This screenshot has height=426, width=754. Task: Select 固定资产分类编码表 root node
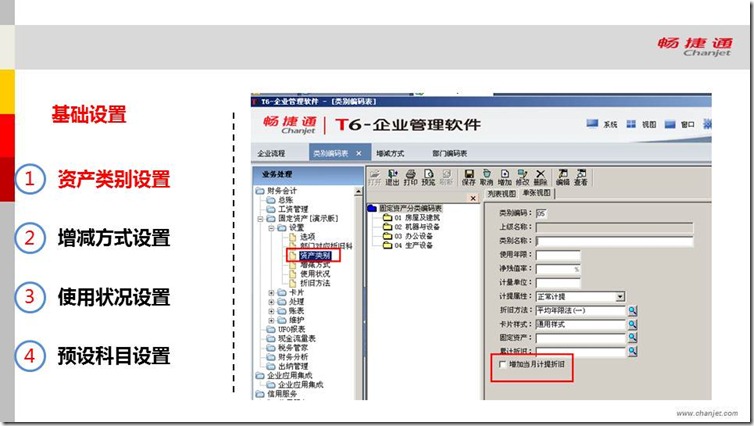(405, 208)
